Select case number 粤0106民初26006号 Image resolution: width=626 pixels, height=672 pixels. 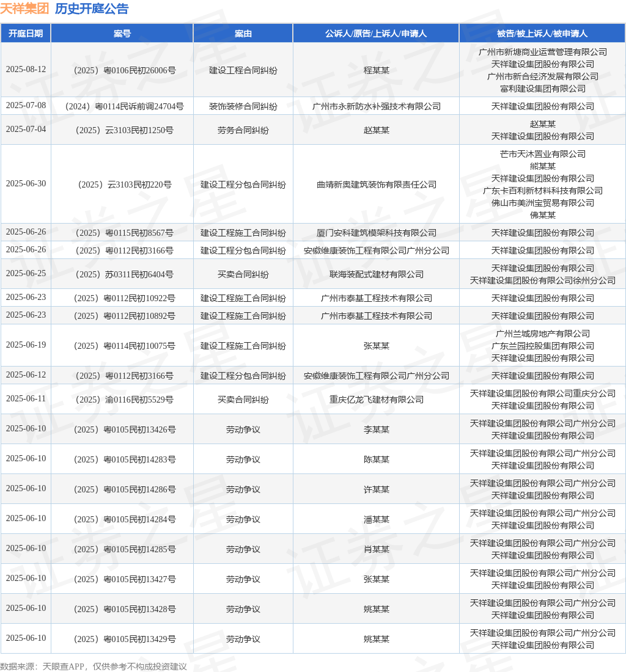pos(125,70)
